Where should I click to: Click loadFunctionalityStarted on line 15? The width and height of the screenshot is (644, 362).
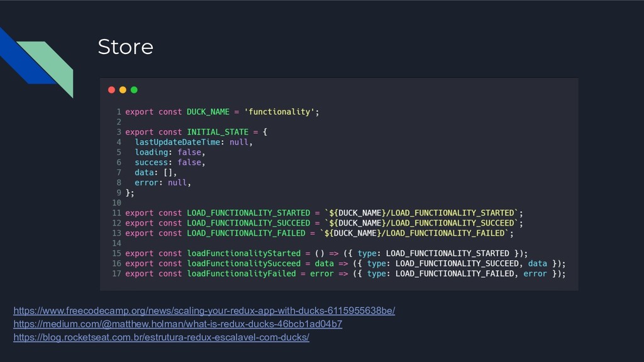coord(244,253)
